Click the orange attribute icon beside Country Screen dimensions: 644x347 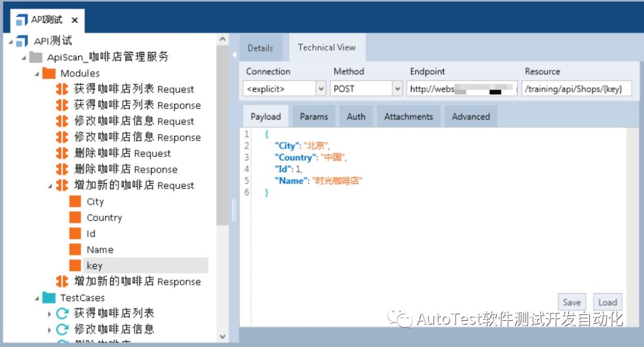pos(75,217)
